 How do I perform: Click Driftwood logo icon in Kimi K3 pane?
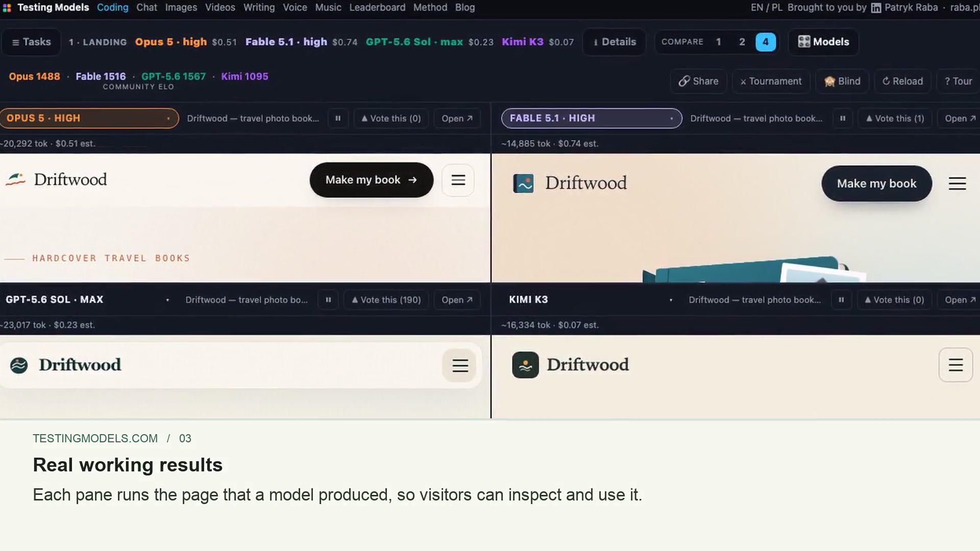525,365
